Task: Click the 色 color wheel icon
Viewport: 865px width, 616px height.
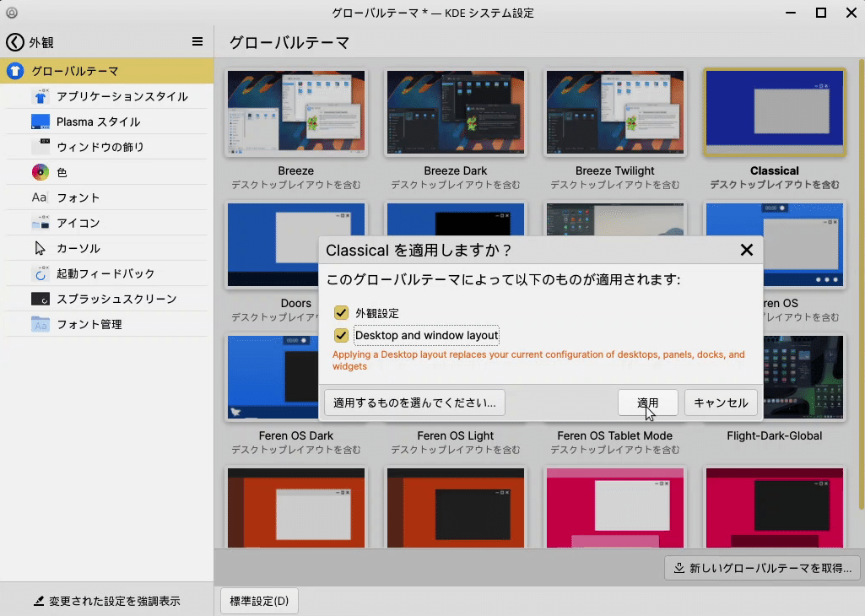Action: tap(41, 172)
